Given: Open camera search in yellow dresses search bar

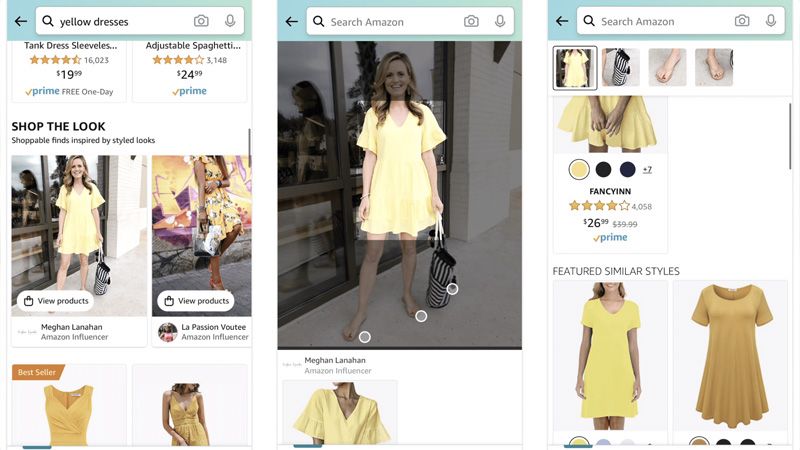Looking at the screenshot, I should (201, 21).
